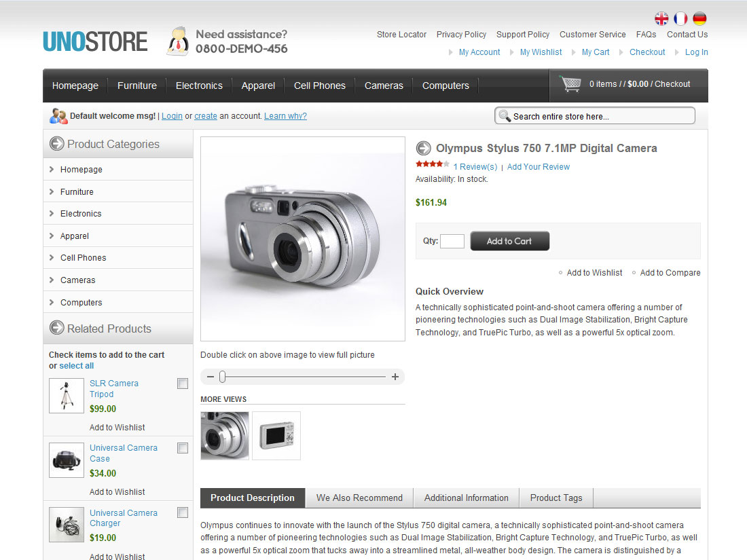747x560 pixels.
Task: Open Apparel in the top navigation bar
Action: 258,86
